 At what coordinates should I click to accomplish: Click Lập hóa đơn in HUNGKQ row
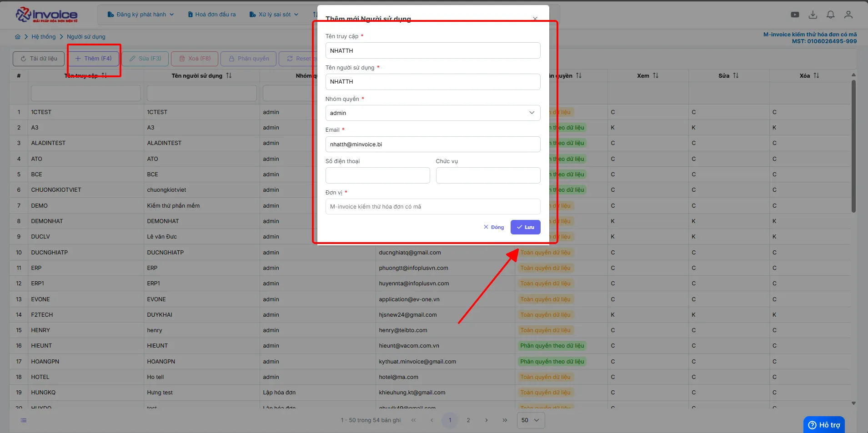tap(279, 393)
